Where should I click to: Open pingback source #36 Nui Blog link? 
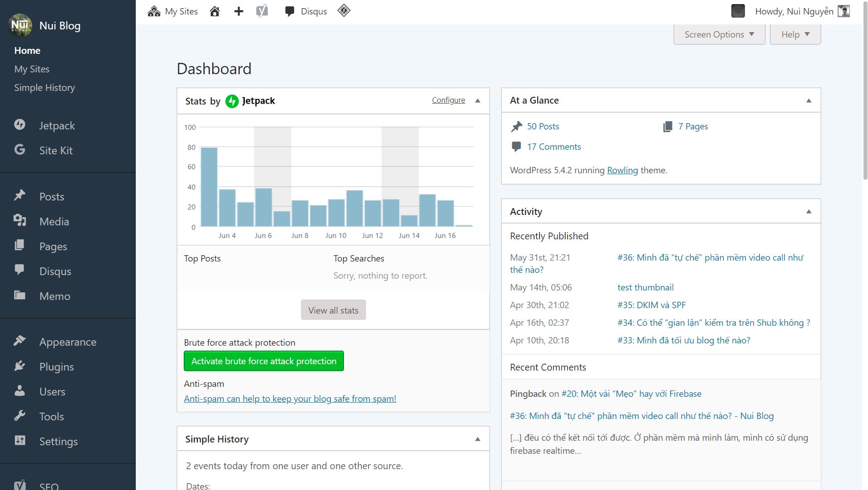coord(642,416)
